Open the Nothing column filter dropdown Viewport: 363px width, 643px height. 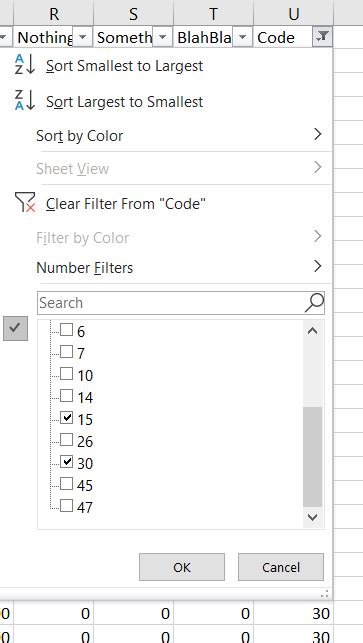click(x=82, y=37)
